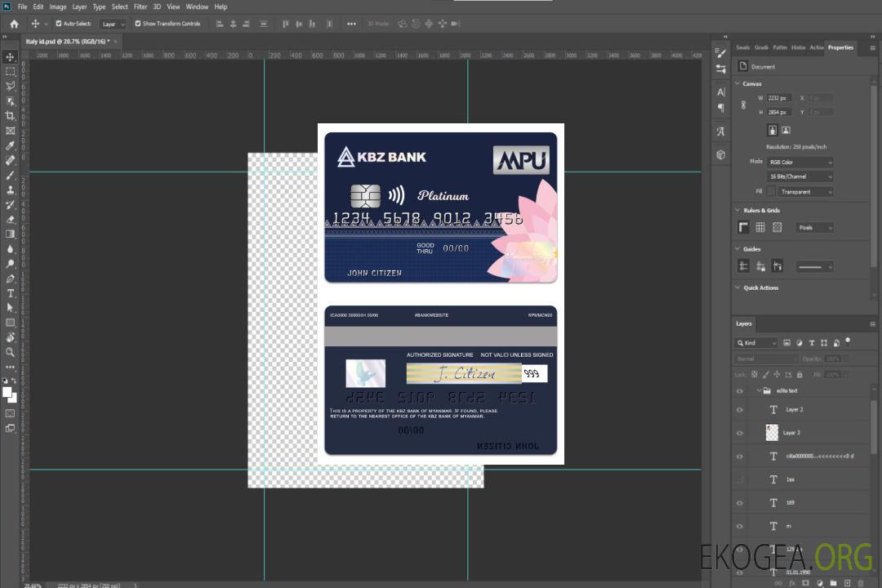Hide Layer 3 visibility eye

click(x=740, y=434)
